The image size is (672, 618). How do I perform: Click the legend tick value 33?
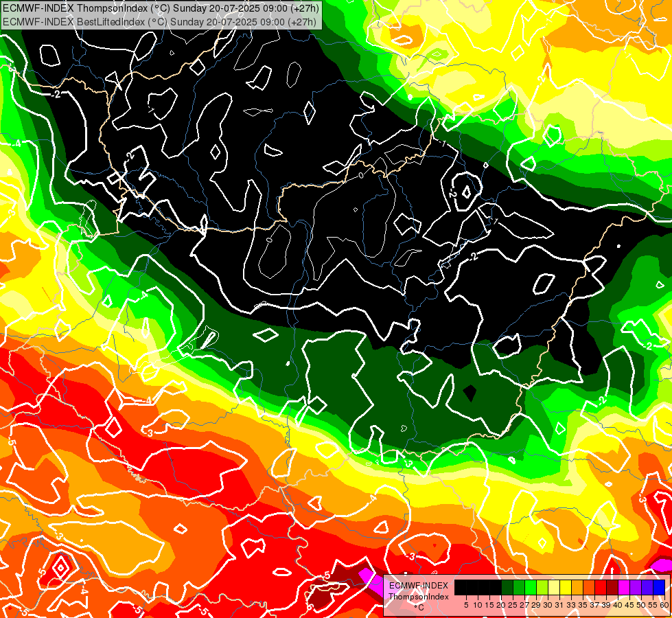click(x=571, y=605)
